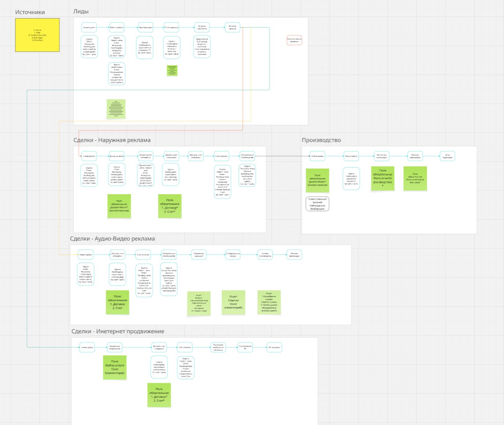Select "Монтаж произведен" in Аудио-Видео реклама
The width and height of the screenshot is (504, 425).
[294, 255]
